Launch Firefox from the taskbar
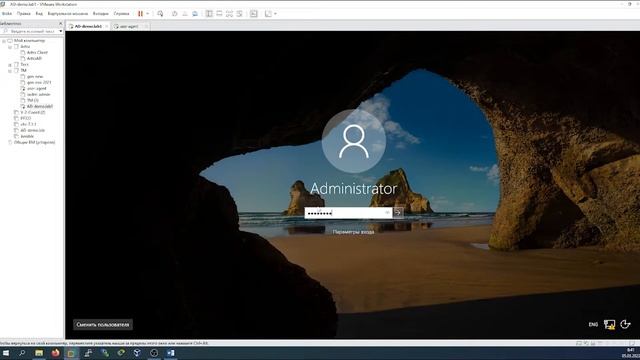The image size is (640, 360). (x=56, y=353)
